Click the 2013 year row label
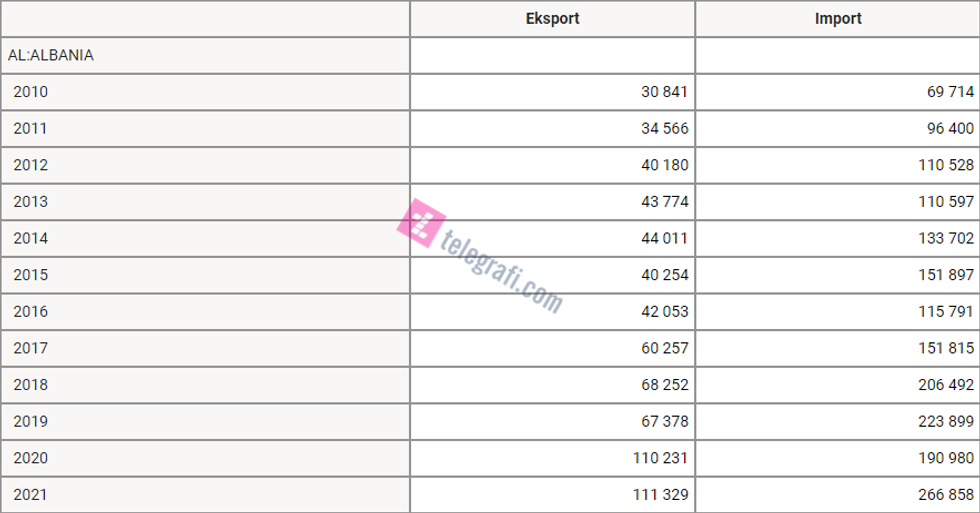980x513 pixels. coord(31,202)
